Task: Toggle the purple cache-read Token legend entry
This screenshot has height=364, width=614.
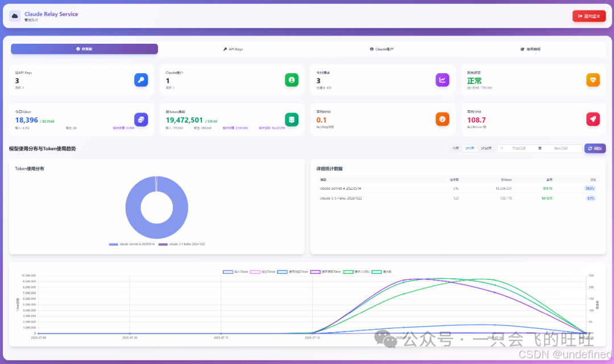Action: [326, 272]
